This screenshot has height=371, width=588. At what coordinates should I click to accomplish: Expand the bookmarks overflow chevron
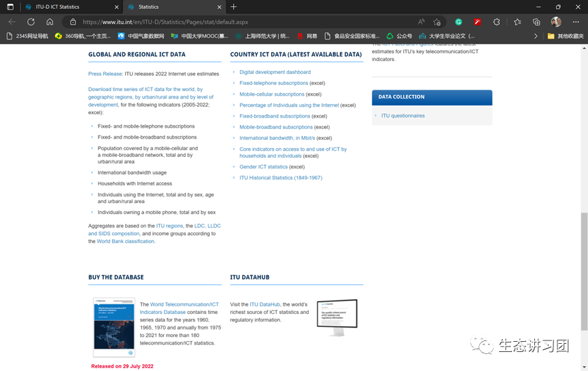point(536,36)
